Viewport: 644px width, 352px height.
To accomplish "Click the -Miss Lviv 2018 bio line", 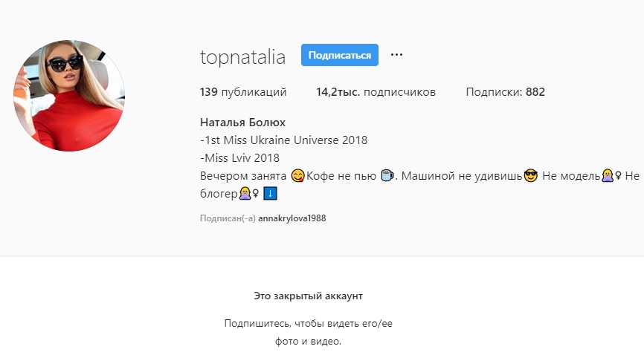I will click(x=240, y=158).
